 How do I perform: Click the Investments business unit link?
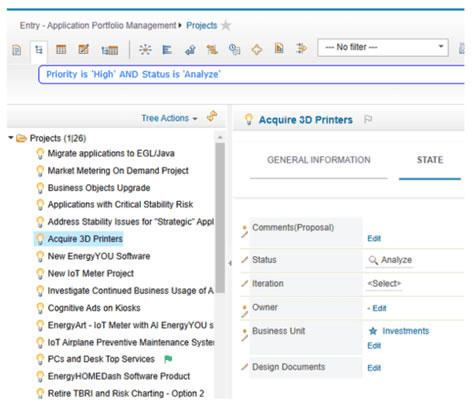click(x=406, y=331)
